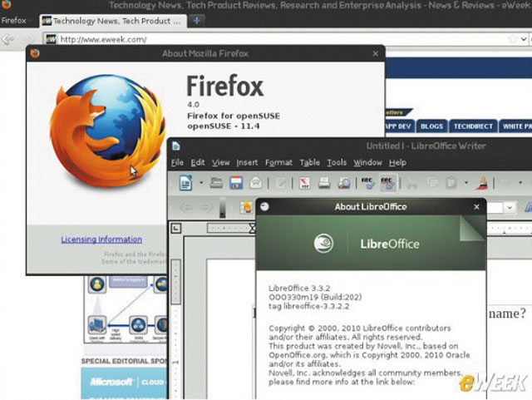Open the URL bar history dropdown arrow

(524, 39)
